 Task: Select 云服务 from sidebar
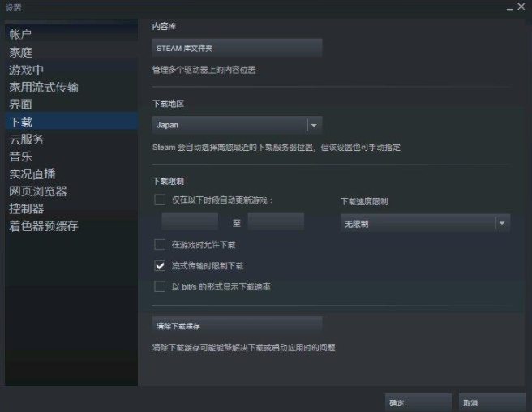27,139
